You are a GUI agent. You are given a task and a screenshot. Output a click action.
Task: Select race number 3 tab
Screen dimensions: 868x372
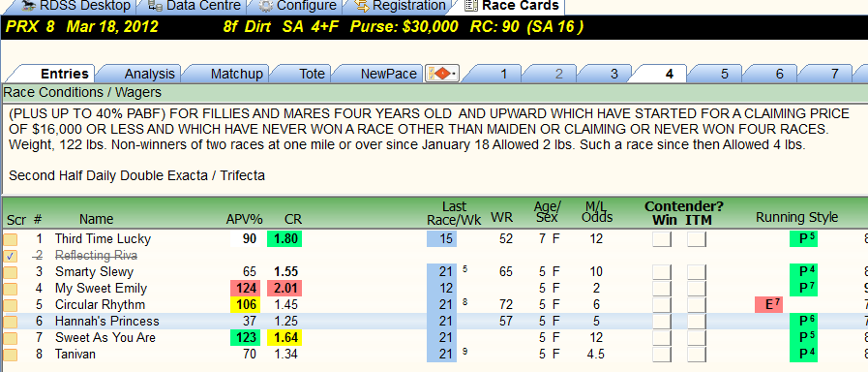pos(606,74)
